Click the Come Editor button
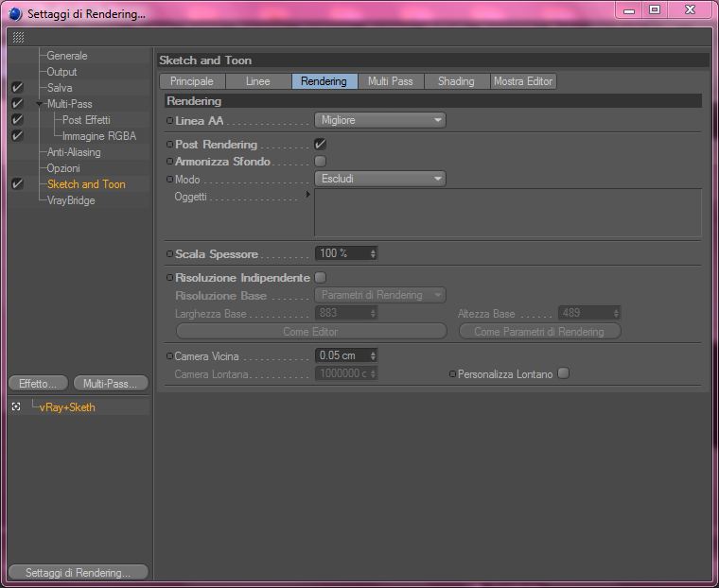This screenshot has width=719, height=588. [x=311, y=332]
